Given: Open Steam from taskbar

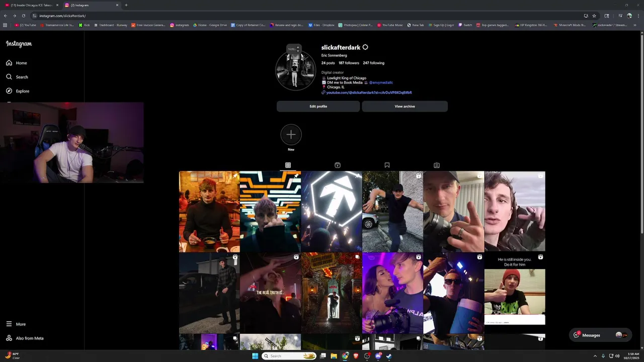Looking at the screenshot, I should (389, 356).
